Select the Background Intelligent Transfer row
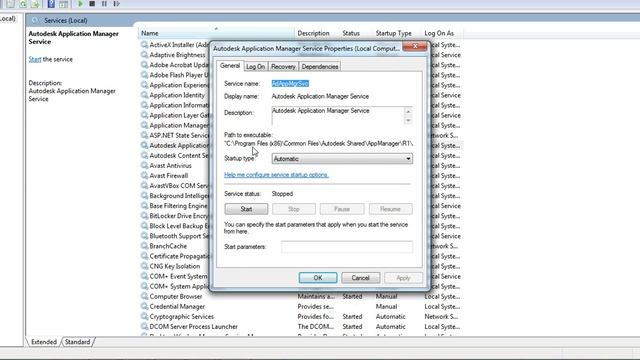 [175, 196]
